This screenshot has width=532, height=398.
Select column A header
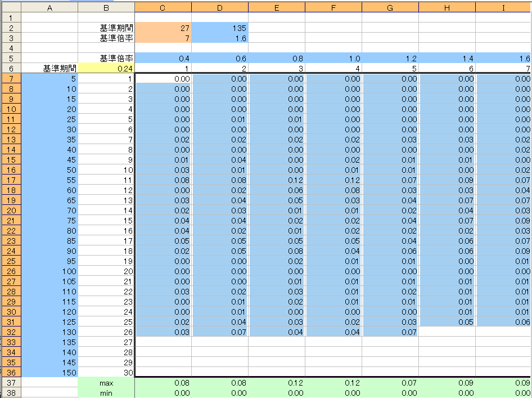click(x=49, y=7)
